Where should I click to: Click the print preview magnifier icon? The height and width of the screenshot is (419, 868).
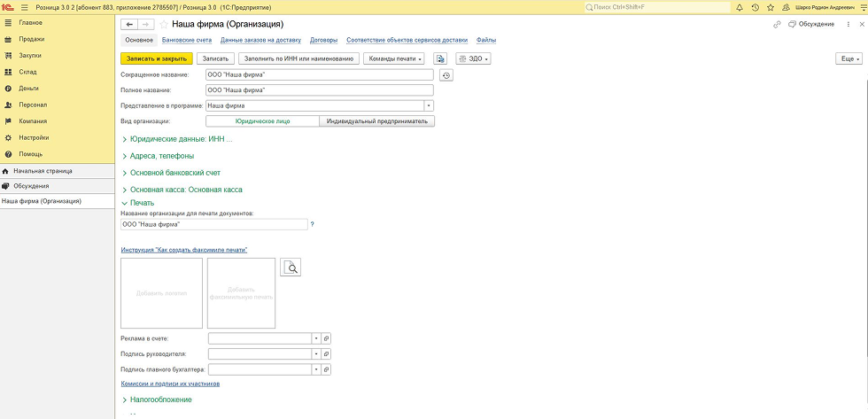[291, 267]
